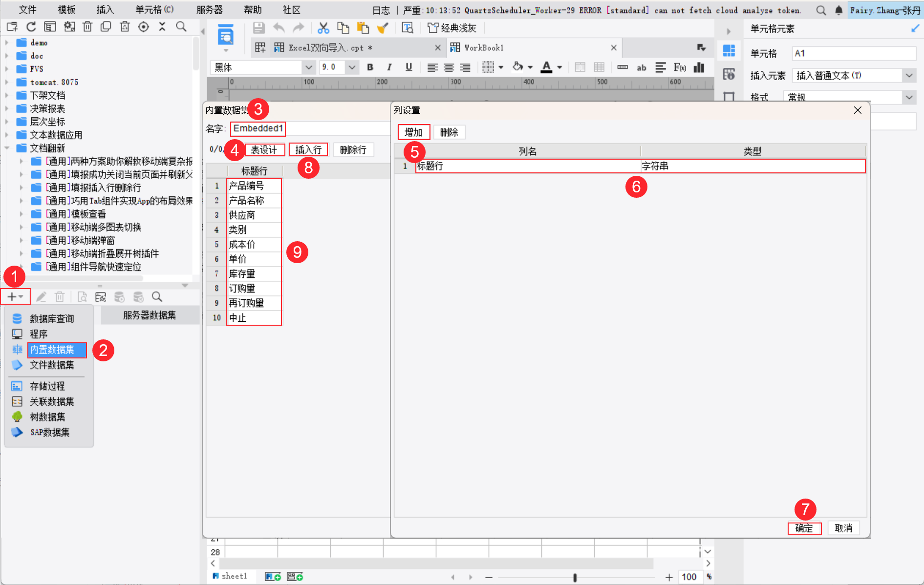Cut selection with the scissors icon
This screenshot has height=585, width=924.
click(323, 28)
